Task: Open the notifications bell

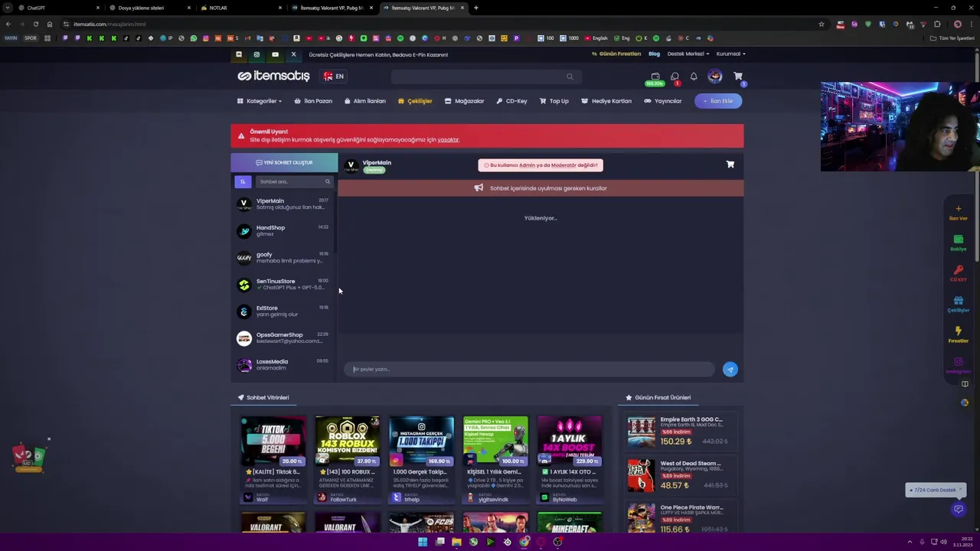Action: pos(694,77)
